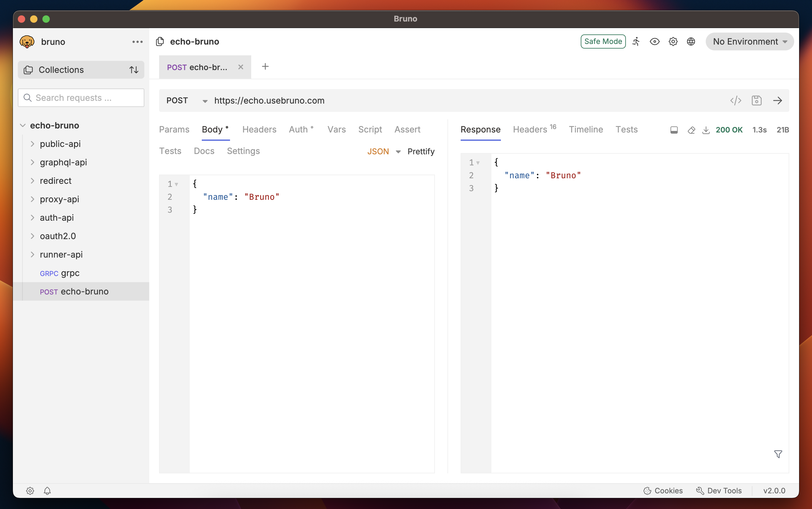The image size is (812, 509).
Task: Click the globe global environments icon
Action: 691,41
